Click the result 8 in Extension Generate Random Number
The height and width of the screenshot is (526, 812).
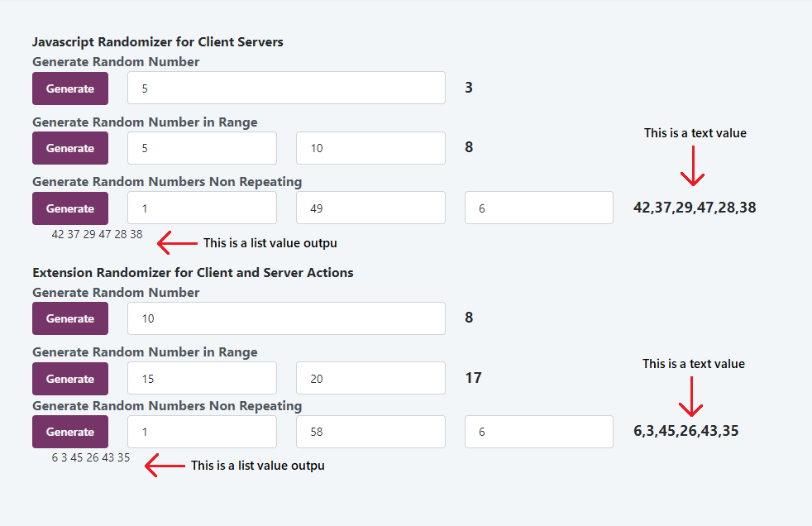pos(469,318)
